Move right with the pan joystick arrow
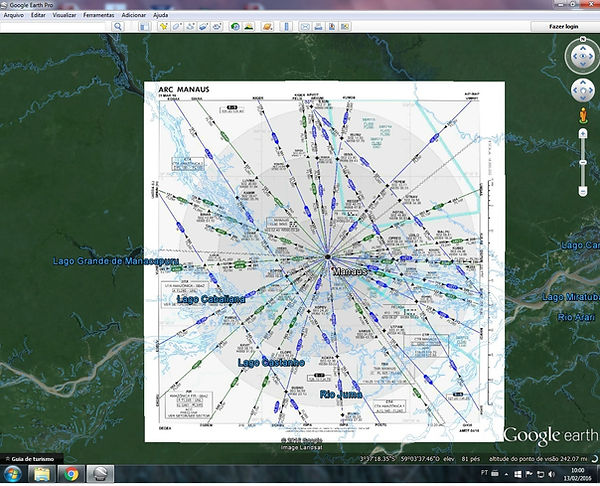 (591, 90)
